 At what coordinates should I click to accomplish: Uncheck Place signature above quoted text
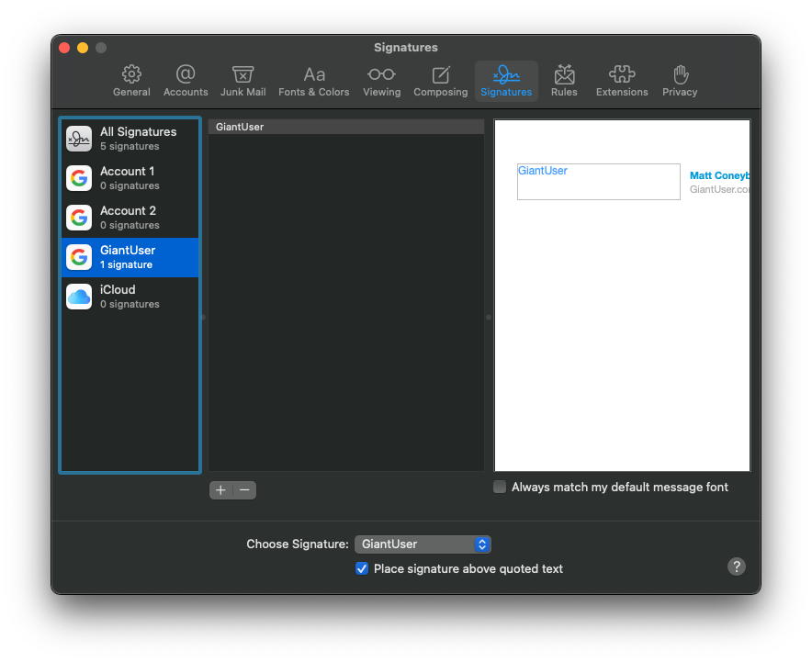click(x=362, y=568)
